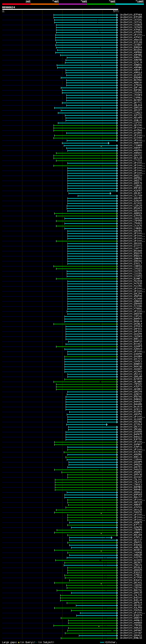Open the UniRef100_Q98S35 label
Screen dimensions: 146x644
pos(131,593)
